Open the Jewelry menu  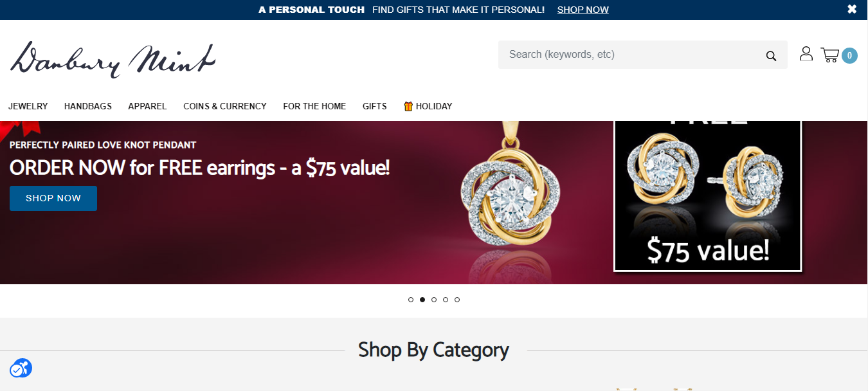click(x=28, y=106)
